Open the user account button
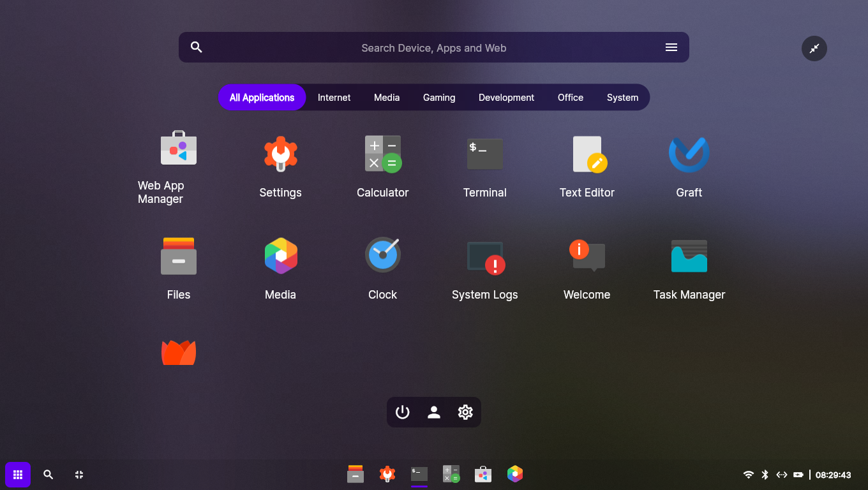The height and width of the screenshot is (490, 868). [x=434, y=412]
